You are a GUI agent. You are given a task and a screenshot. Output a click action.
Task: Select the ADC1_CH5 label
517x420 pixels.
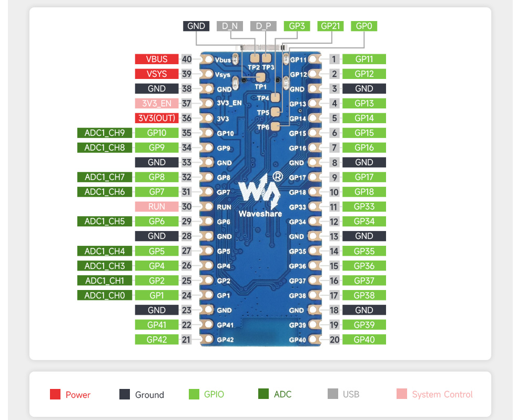(105, 222)
